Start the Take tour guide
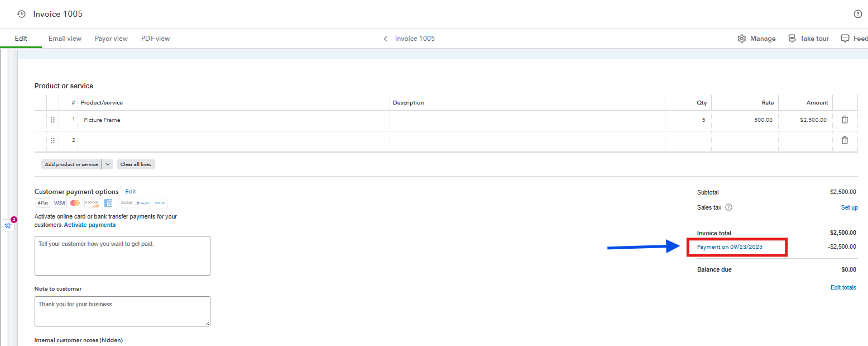Viewport: 868px width, 346px height. (808, 39)
